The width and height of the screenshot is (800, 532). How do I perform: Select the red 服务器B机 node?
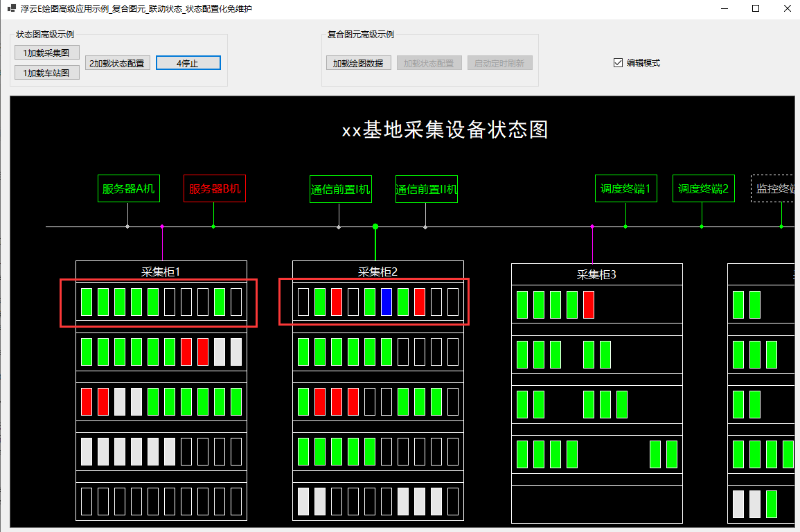point(215,188)
